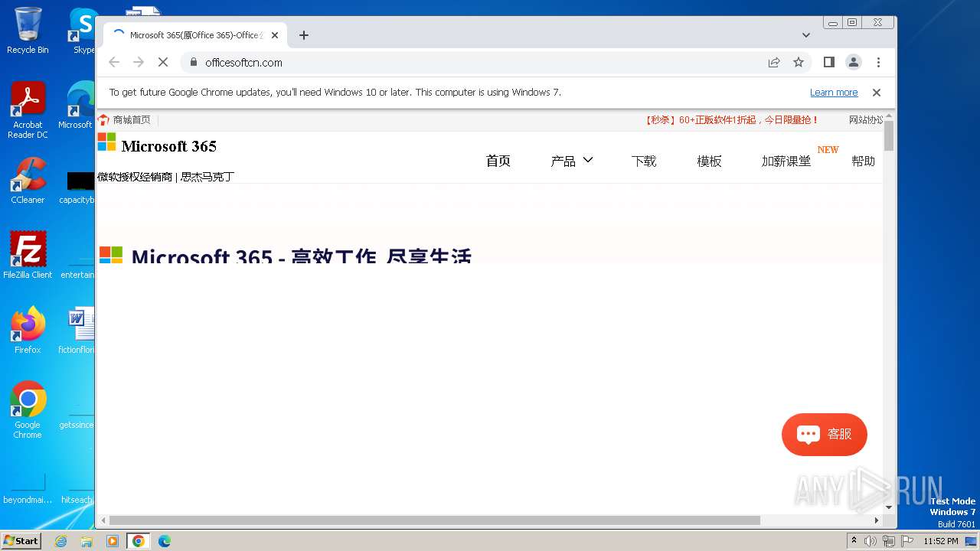Click the 微软授权经销商 text
Screen dimensions: 980x551
tap(135, 177)
